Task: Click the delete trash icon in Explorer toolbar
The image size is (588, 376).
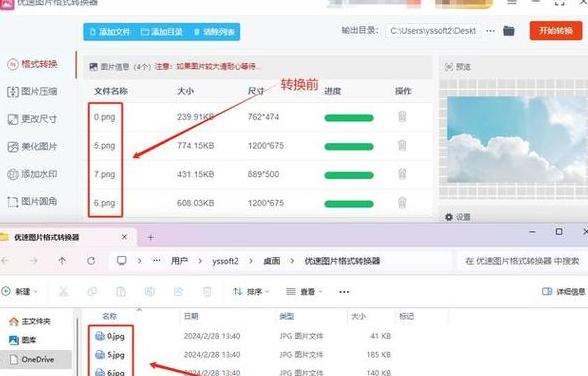Action: pos(207,291)
